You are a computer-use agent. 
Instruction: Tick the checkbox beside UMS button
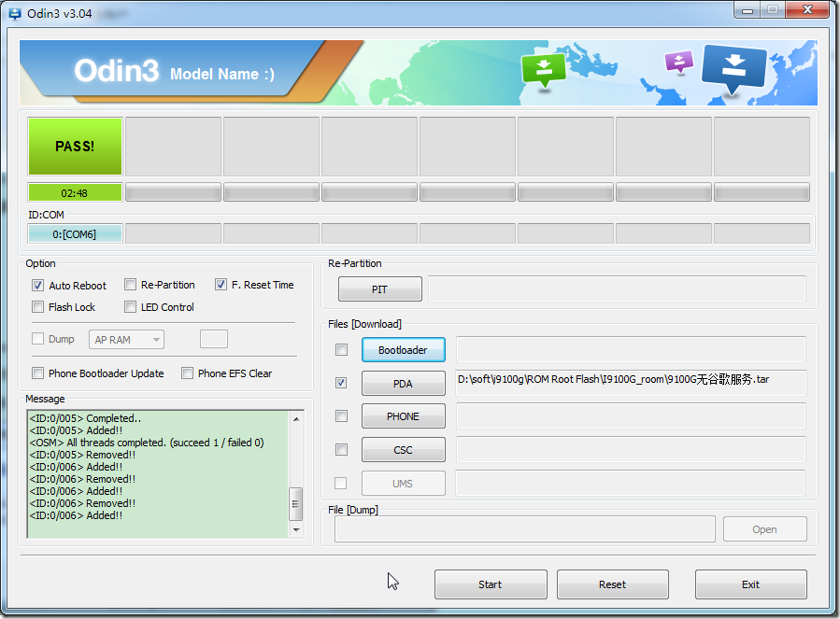tap(340, 483)
